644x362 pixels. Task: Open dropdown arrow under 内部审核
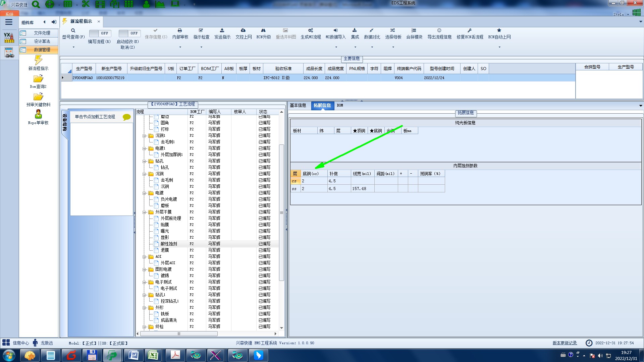click(180, 47)
